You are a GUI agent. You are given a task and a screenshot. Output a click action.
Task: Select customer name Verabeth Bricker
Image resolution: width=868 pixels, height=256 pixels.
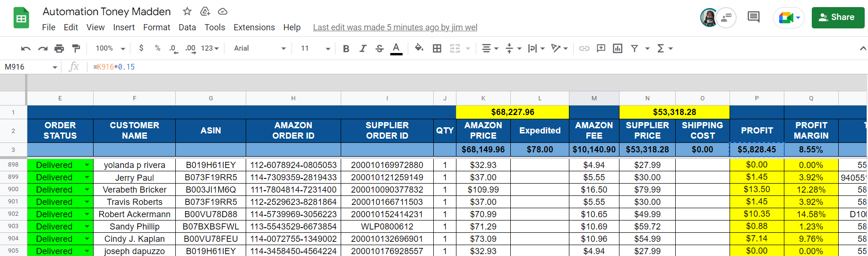coord(135,189)
